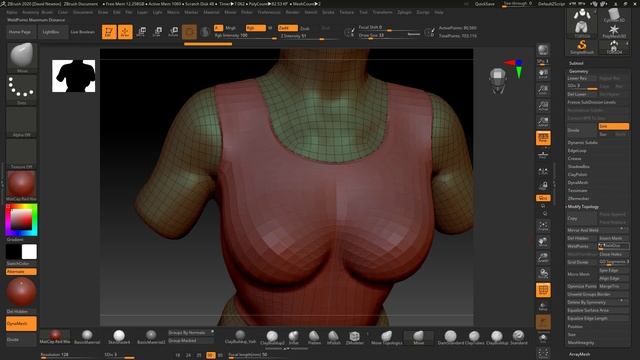
Task: Activate the Rotate transform icon
Action: [173, 32]
